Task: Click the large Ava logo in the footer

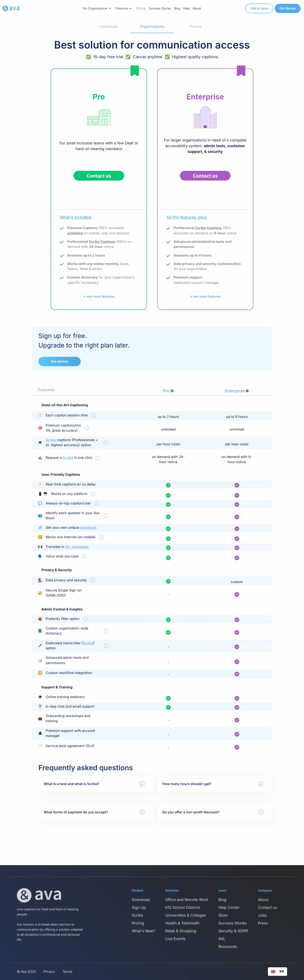Action: 39,895
